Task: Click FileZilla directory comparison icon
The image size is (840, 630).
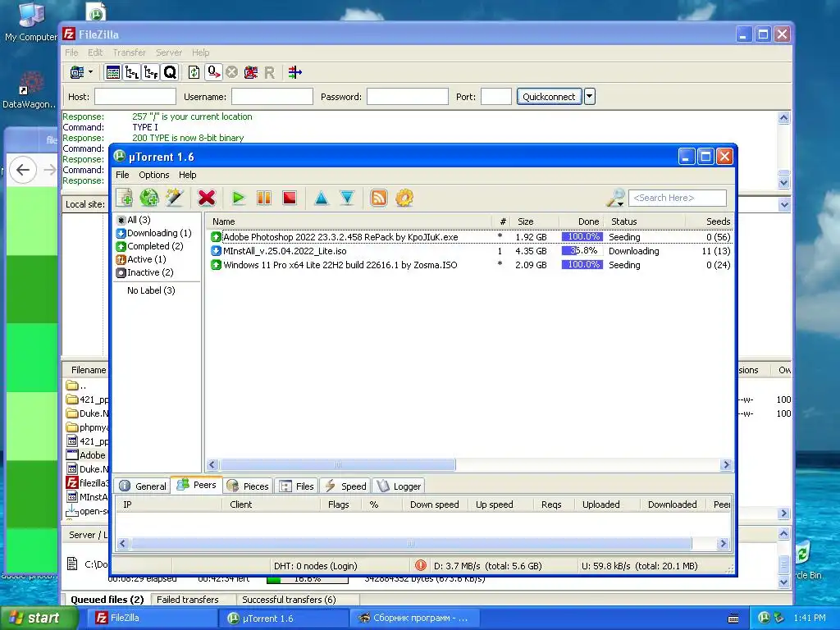Action: pos(294,72)
